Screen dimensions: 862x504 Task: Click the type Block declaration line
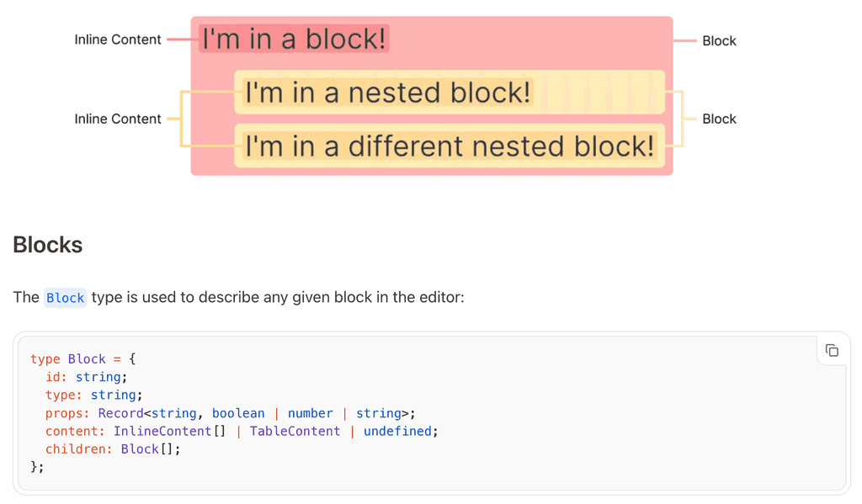84,359
